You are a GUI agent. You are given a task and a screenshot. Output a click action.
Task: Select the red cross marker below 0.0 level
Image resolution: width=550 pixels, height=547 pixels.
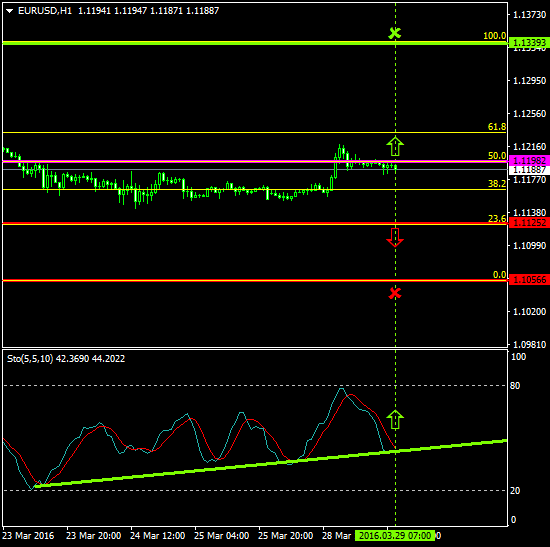(x=395, y=293)
